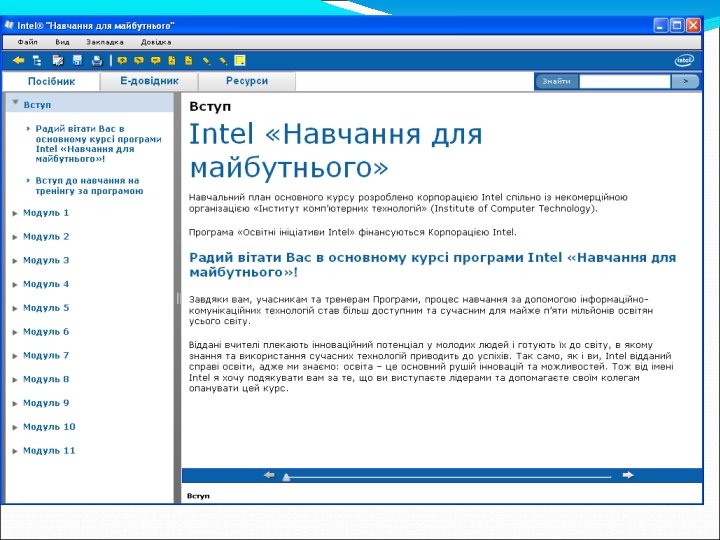Click the add comment bubble icon
This screenshot has height=540, width=720.
click(122, 61)
